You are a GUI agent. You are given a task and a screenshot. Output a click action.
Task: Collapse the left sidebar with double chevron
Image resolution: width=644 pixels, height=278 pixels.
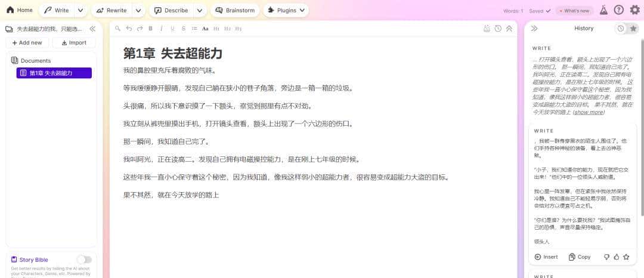pyautogui.click(x=92, y=29)
